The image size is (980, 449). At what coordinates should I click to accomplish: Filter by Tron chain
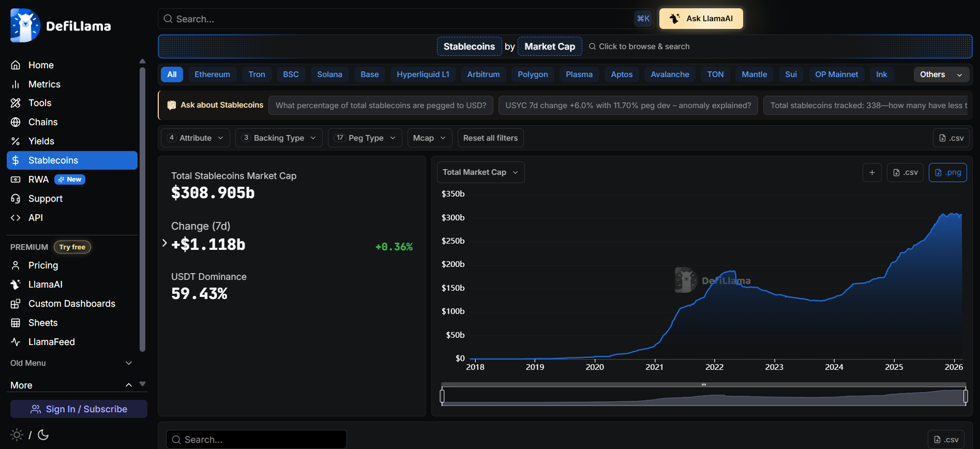(x=257, y=74)
